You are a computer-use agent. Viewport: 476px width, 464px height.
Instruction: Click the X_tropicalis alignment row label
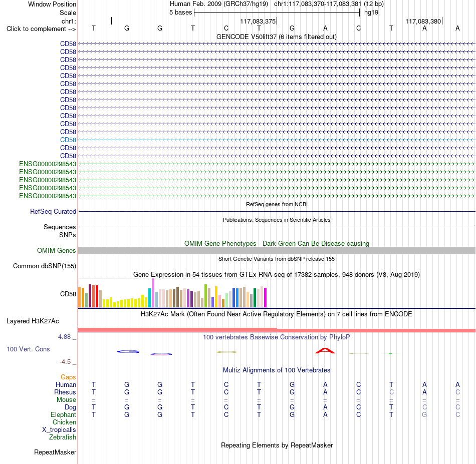click(59, 430)
